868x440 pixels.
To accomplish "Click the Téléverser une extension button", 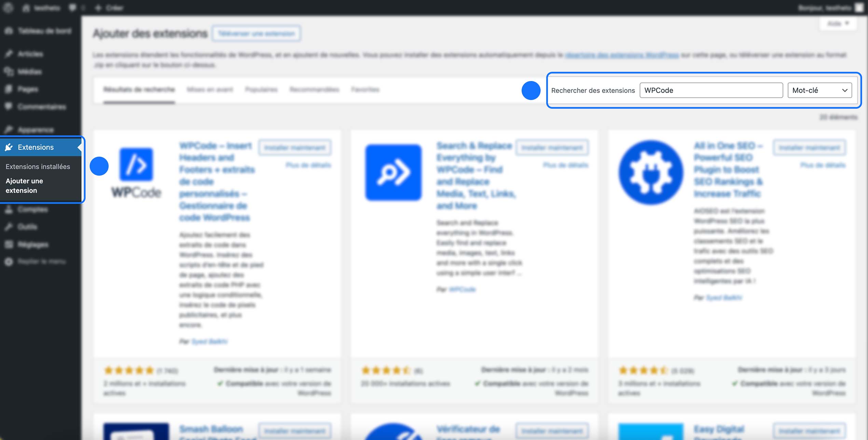I will (257, 33).
